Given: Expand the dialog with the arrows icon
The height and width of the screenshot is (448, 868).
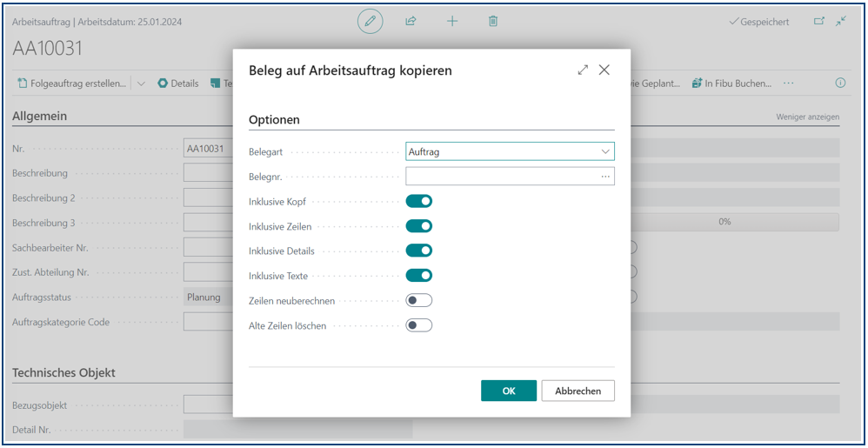Looking at the screenshot, I should (x=583, y=70).
